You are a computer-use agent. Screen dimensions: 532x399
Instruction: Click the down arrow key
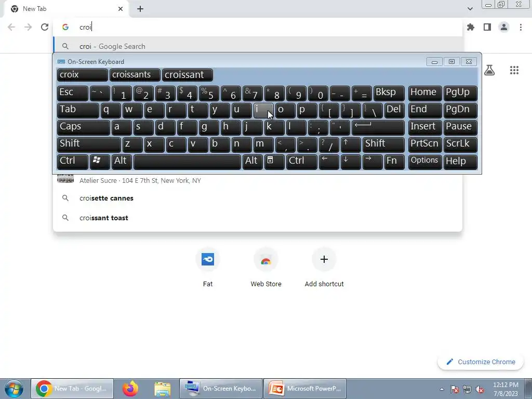[x=351, y=162]
